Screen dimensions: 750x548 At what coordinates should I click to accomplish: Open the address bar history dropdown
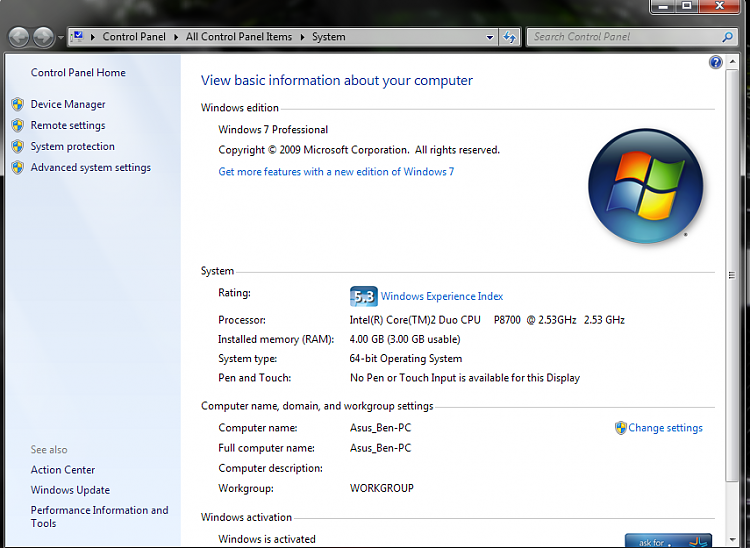490,37
